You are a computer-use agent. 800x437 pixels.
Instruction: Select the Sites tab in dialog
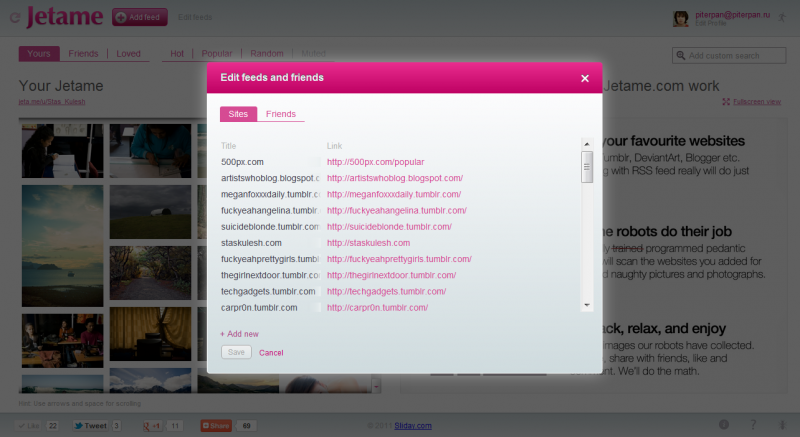coord(238,114)
